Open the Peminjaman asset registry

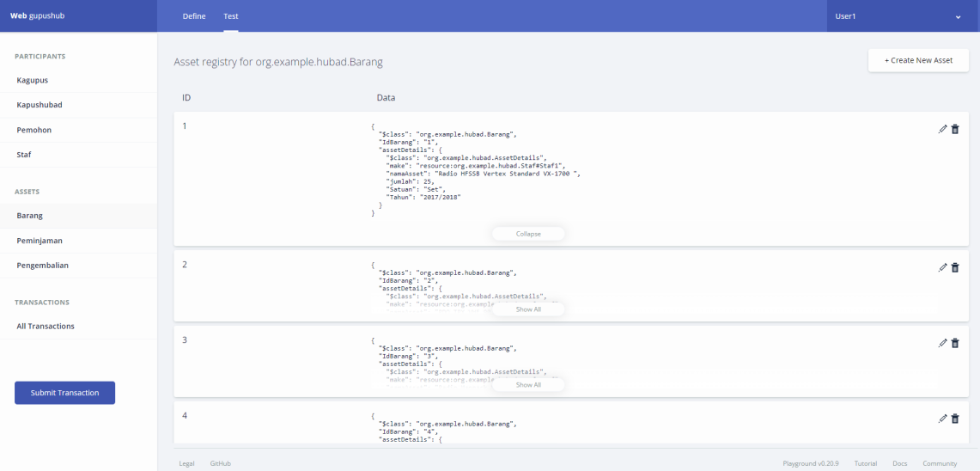(x=40, y=241)
